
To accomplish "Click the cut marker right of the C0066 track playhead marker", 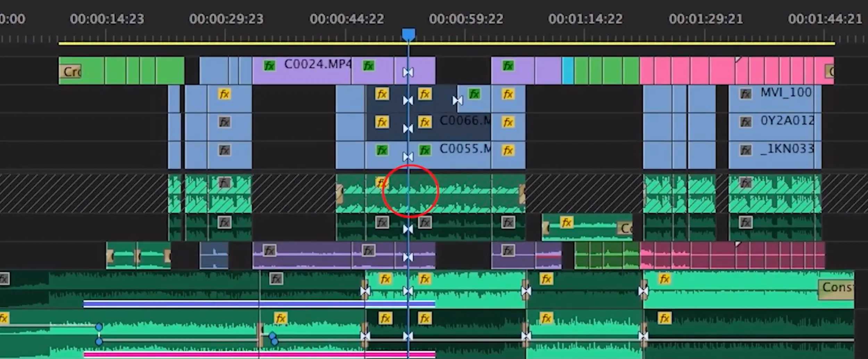I will click(x=458, y=101).
